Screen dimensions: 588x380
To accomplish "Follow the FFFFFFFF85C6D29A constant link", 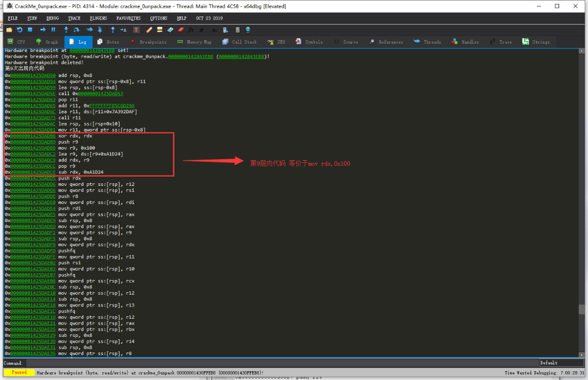I will [x=112, y=105].
